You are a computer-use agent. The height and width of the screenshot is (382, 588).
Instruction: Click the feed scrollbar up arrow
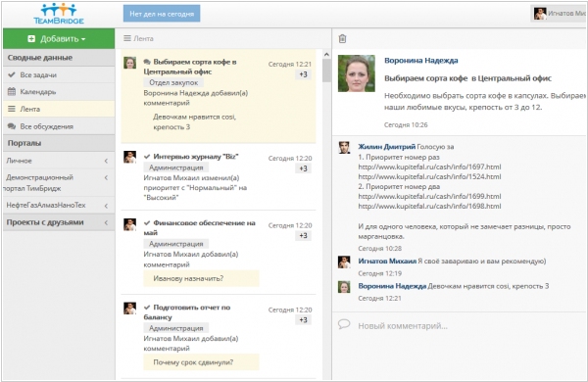[326, 54]
